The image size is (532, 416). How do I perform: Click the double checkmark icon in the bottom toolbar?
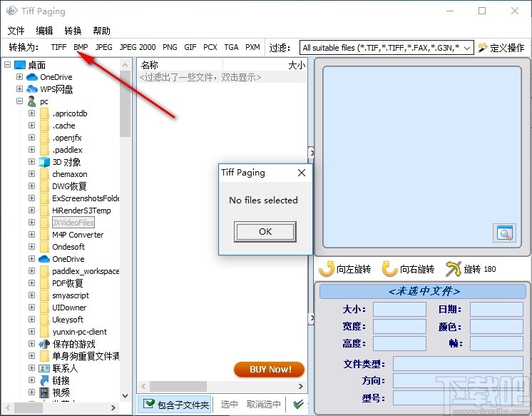(x=298, y=404)
